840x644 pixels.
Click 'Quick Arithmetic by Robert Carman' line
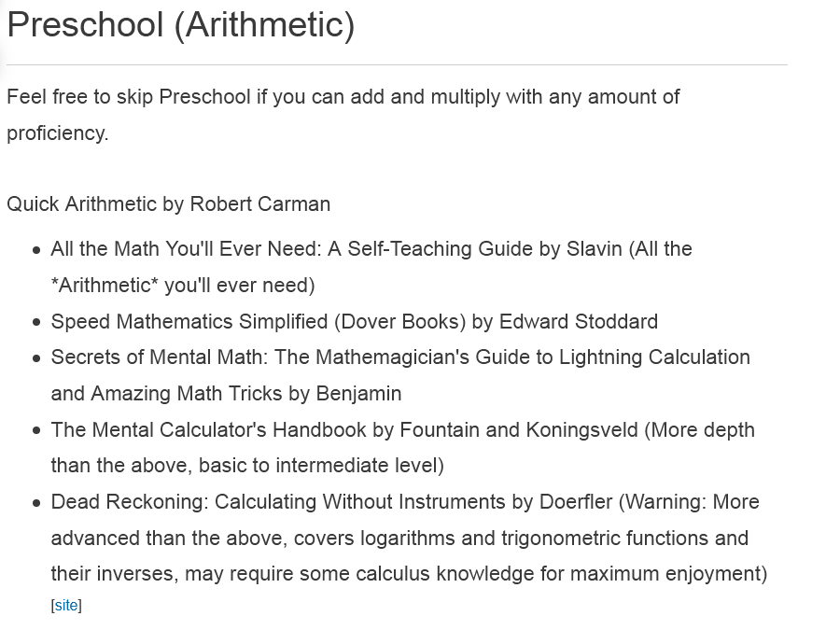168,204
